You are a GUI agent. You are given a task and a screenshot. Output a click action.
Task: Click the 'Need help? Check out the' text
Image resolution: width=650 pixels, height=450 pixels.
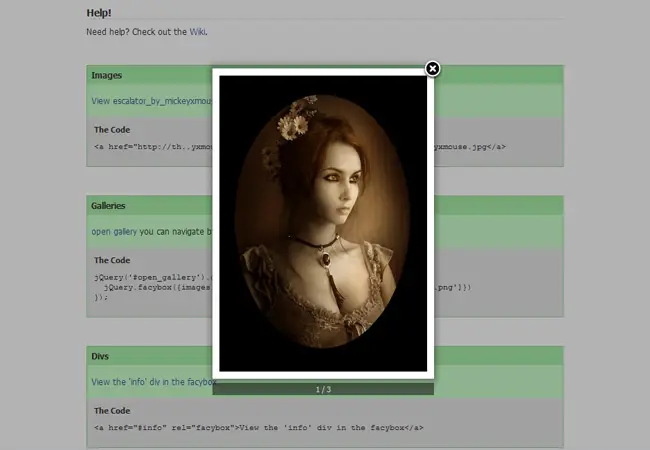pyautogui.click(x=136, y=32)
